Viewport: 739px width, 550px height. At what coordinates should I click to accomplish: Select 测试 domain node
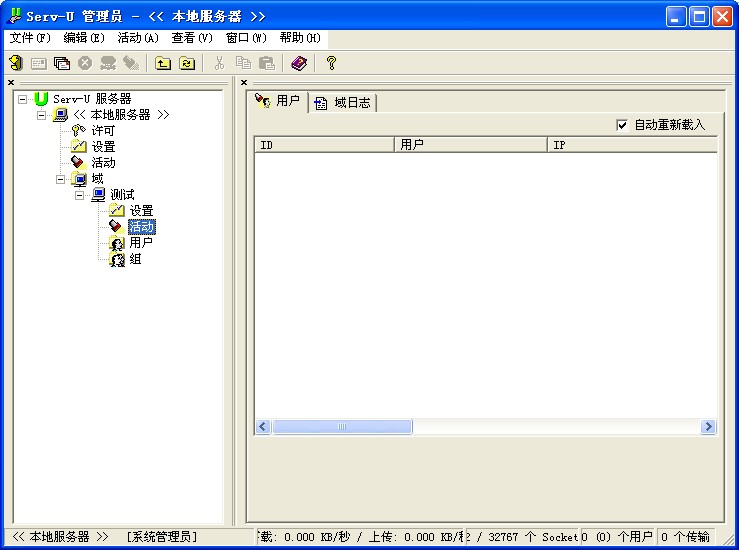pyautogui.click(x=122, y=195)
